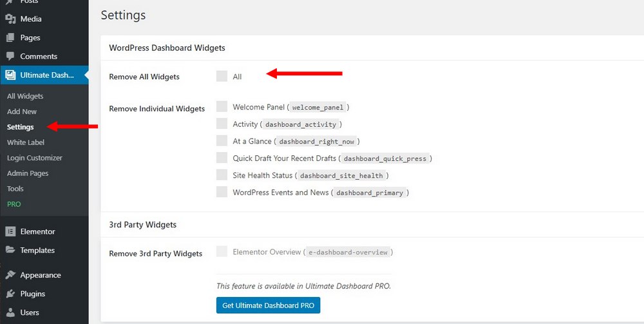Tick the Elementor Overview checkbox
Viewport: 644px width, 324px height.
point(222,251)
